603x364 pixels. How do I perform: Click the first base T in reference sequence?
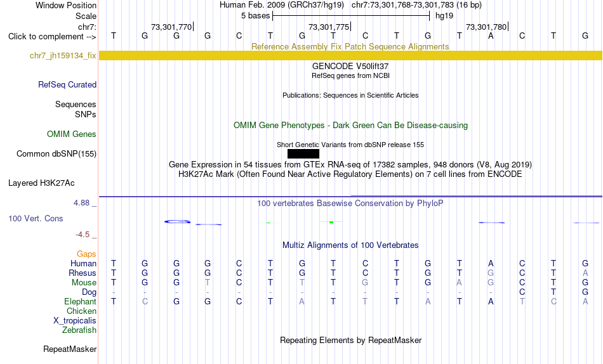[x=114, y=36]
